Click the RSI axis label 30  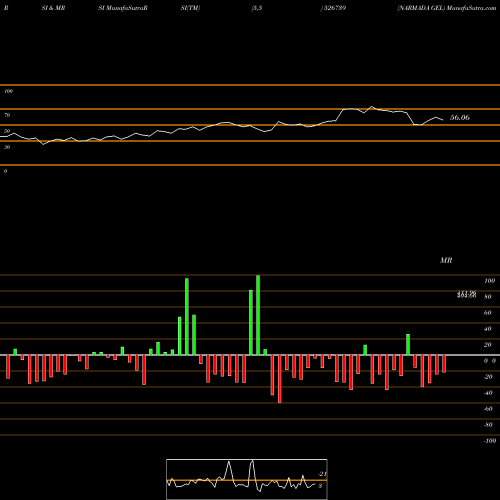coord(7,147)
